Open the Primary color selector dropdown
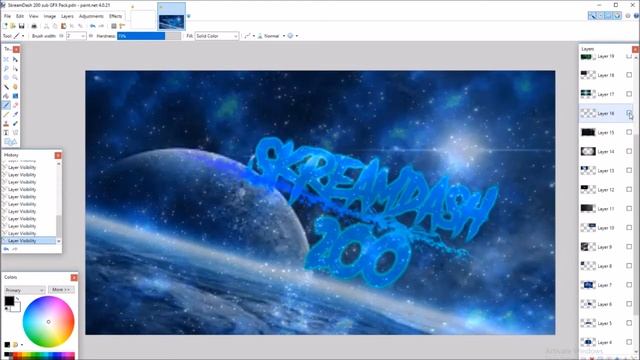The image size is (640, 360). click(24, 290)
